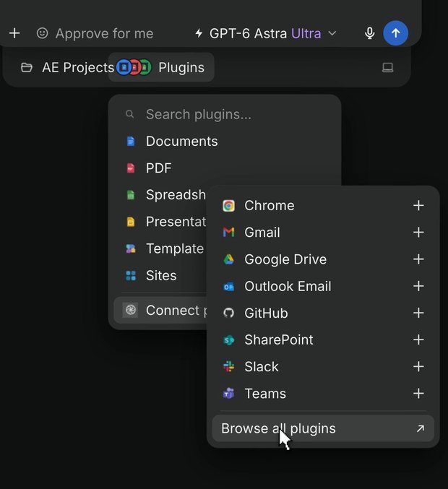Click the SharePoint connector entry
Image resolution: width=448 pixels, height=489 pixels.
click(323, 339)
